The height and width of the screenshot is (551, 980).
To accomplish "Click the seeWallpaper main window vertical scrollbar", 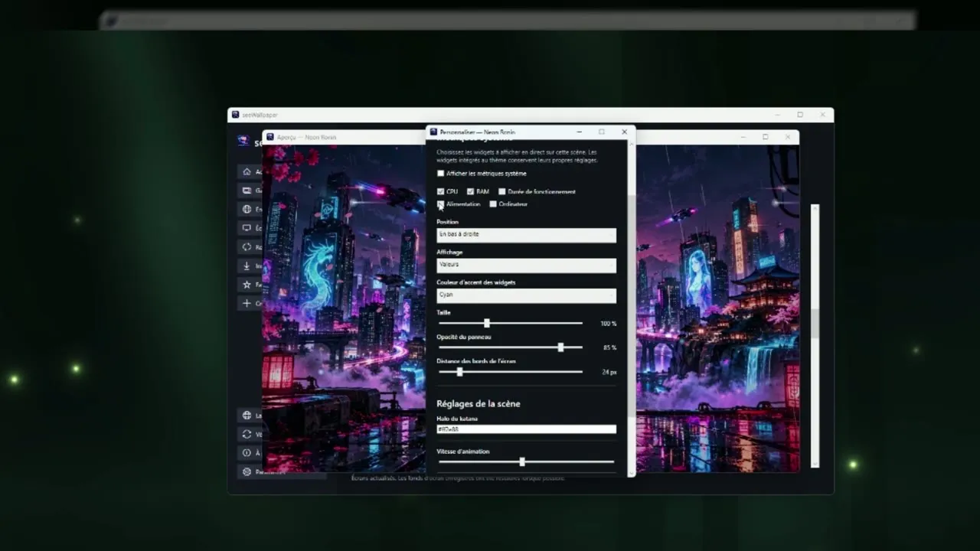I will click(815, 335).
